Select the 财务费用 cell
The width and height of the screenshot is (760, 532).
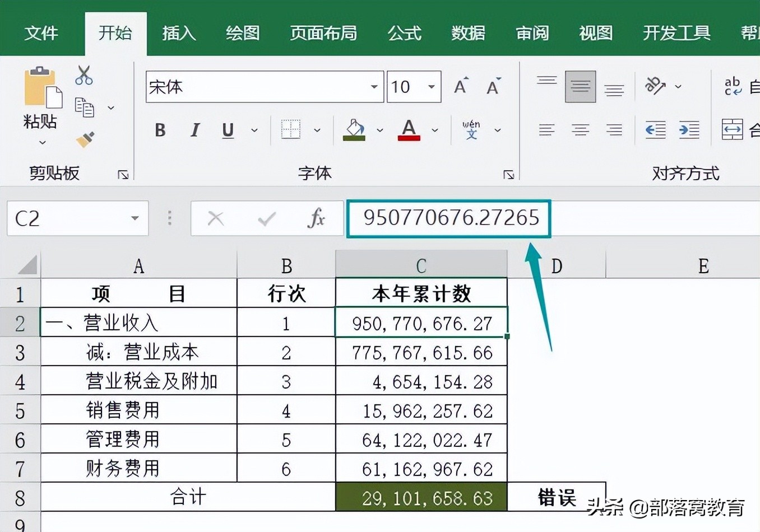pos(139,468)
